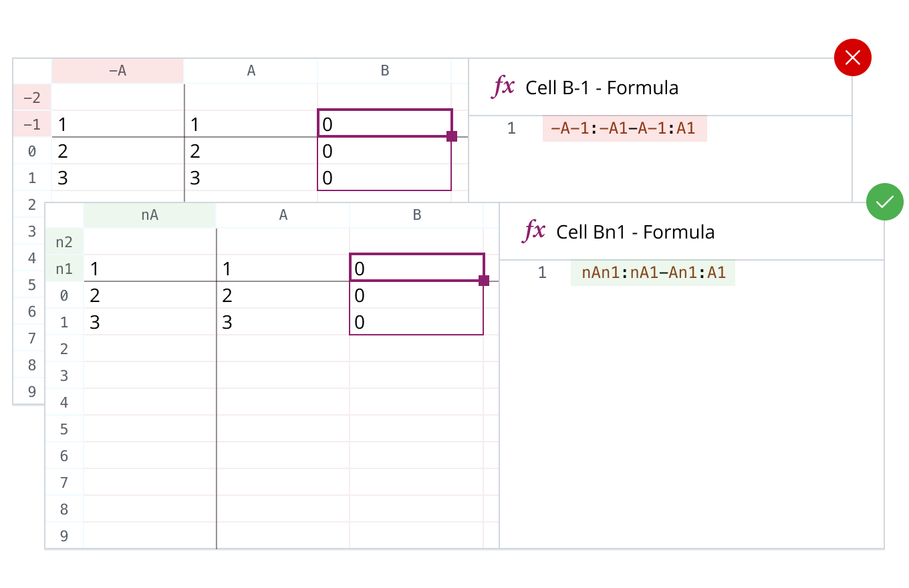This screenshot has height=588, width=909.
Task: Select the "nA" column header
Action: pos(150,215)
